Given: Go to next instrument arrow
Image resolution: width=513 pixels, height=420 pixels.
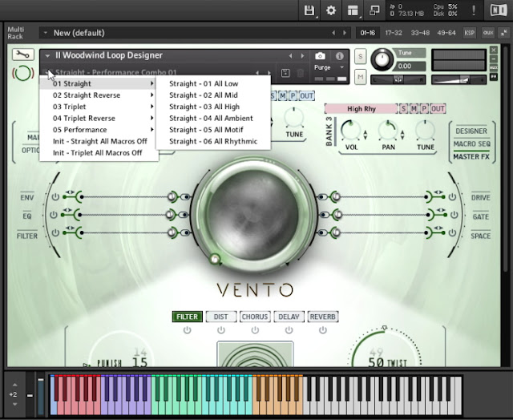Looking at the screenshot, I should (303, 56).
